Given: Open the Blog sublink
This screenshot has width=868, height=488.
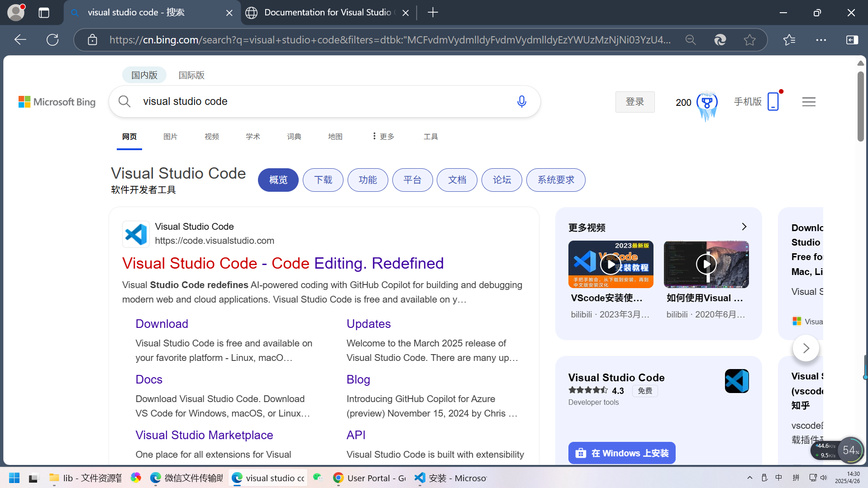Looking at the screenshot, I should (x=358, y=379).
